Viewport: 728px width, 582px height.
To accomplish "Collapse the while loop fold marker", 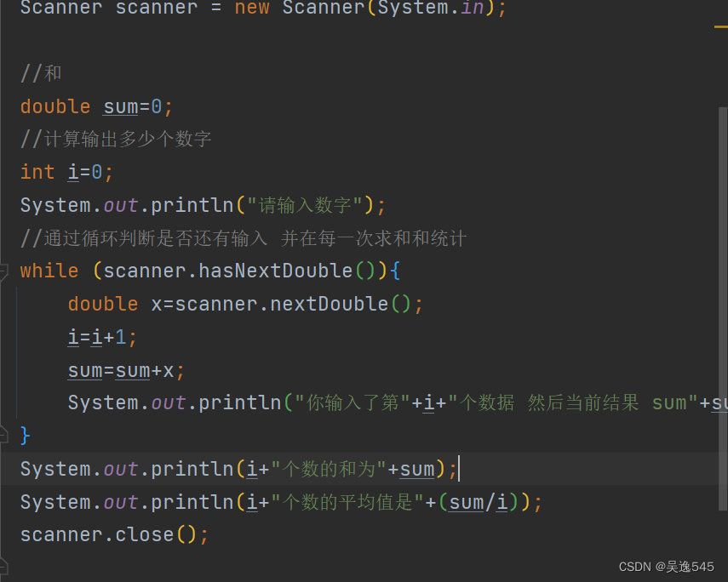I will point(3,271).
